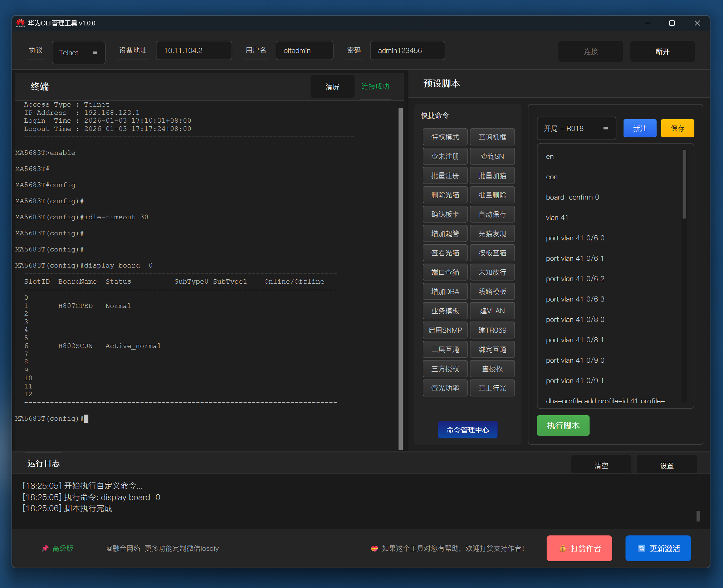Click the 三方授权 quick command
This screenshot has width=723, height=588.
[x=445, y=369]
